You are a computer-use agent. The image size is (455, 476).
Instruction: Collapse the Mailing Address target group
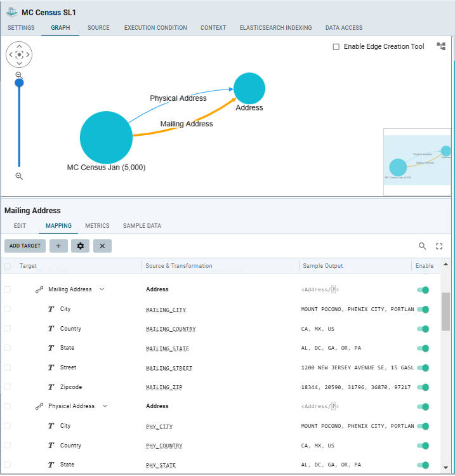102,289
